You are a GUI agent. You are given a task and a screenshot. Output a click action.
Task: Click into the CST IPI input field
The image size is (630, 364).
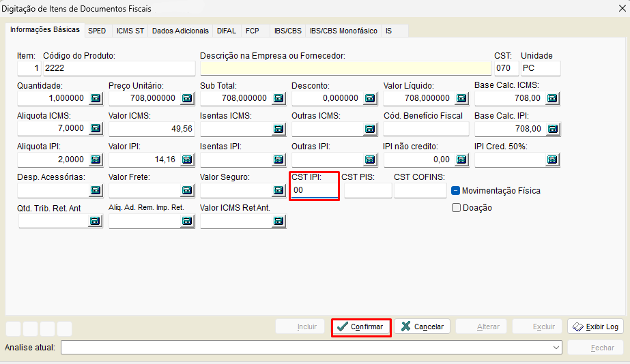[314, 191]
